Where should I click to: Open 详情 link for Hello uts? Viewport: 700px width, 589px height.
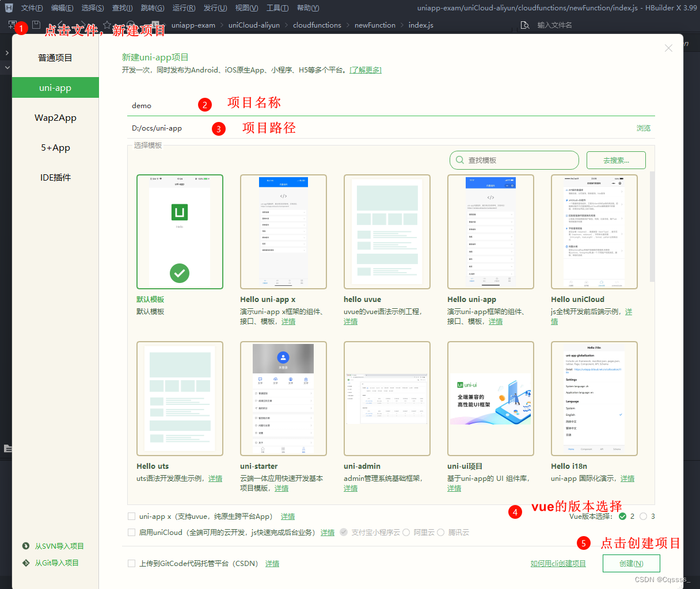[215, 479]
